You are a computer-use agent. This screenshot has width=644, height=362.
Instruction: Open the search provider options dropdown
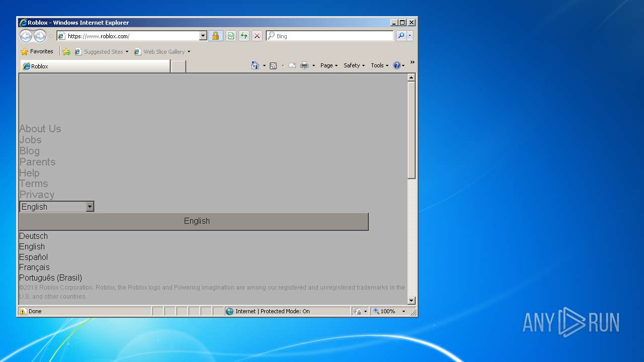410,36
